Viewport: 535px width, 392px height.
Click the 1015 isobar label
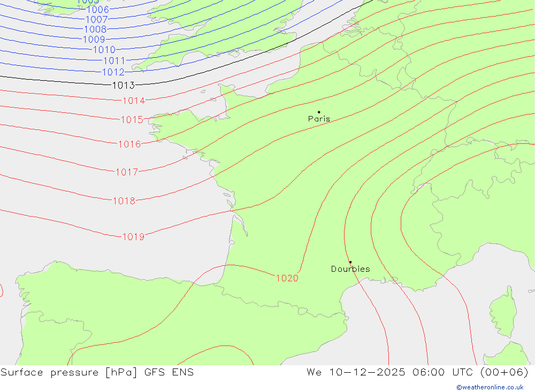tap(132, 120)
